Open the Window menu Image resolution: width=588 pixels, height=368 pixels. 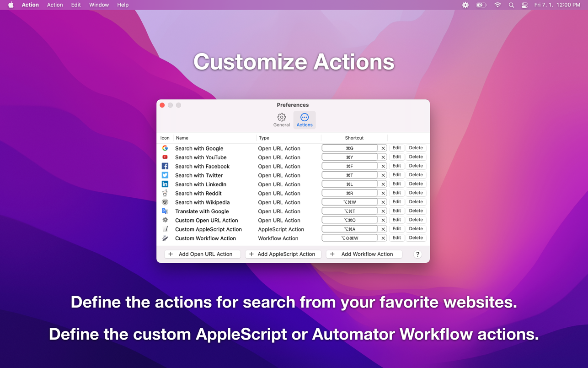[99, 5]
